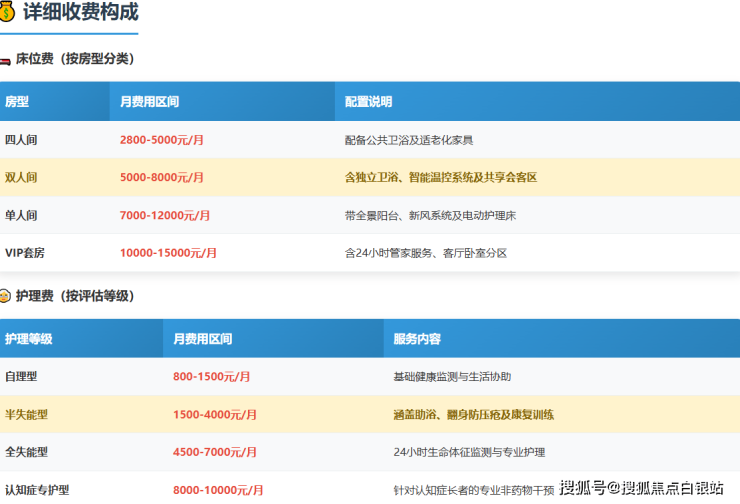
Task: Click the 详细收费构成 section heading
Action: [x=81, y=12]
